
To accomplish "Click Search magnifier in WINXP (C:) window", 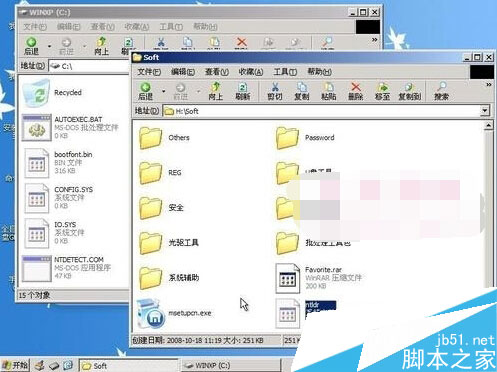I will [x=327, y=42].
